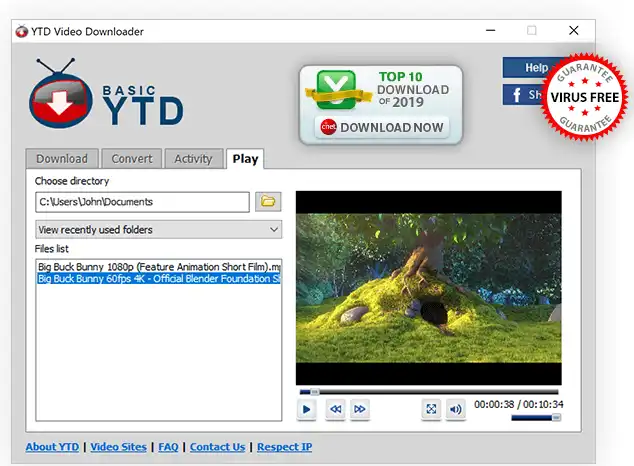Image resolution: width=634 pixels, height=466 pixels.
Task: Mute the video with the speaker icon
Action: [x=455, y=409]
